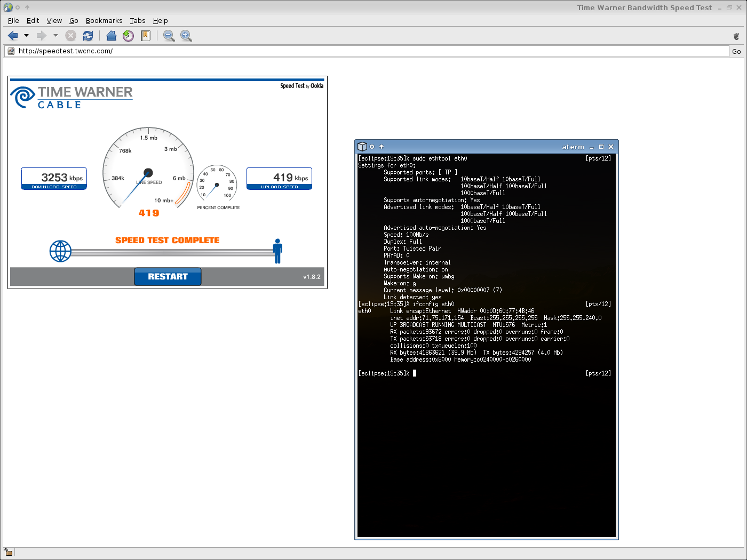Screen dimensions: 747x560
Task: Click the RESTART button in speed test
Action: pos(168,276)
